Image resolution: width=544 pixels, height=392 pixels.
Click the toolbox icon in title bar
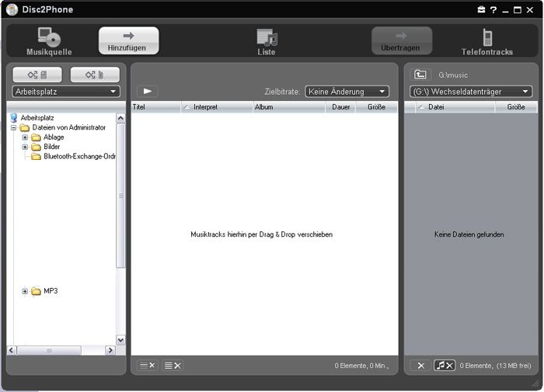click(x=481, y=10)
